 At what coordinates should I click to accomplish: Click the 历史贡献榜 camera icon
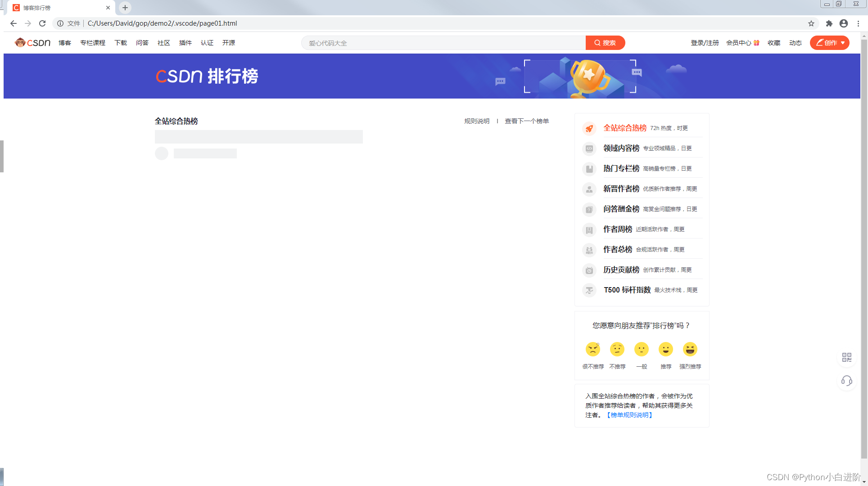(x=589, y=270)
